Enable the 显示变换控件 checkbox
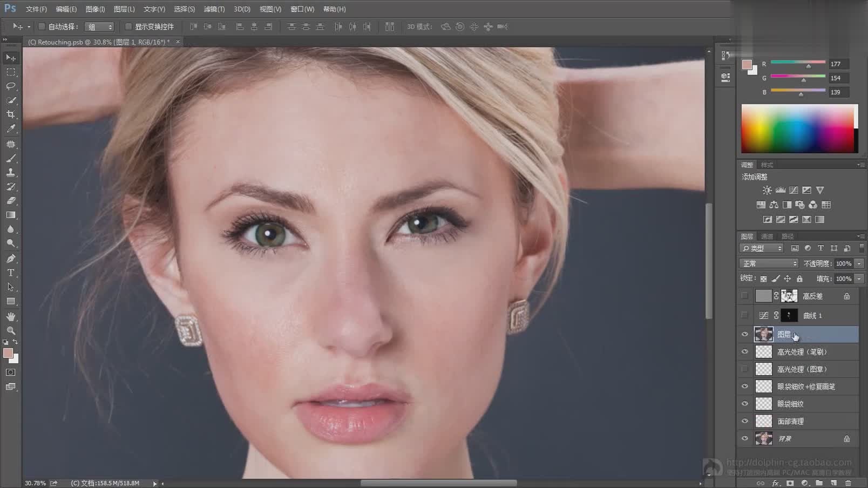 (x=128, y=26)
